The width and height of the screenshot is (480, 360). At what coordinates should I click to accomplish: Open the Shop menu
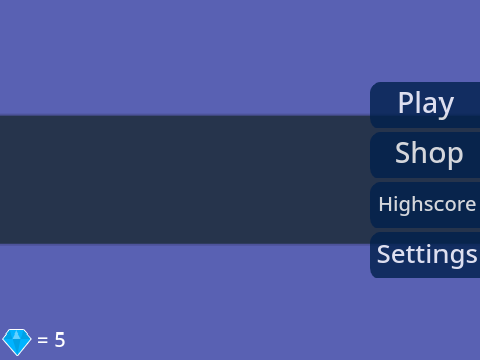coord(425,155)
